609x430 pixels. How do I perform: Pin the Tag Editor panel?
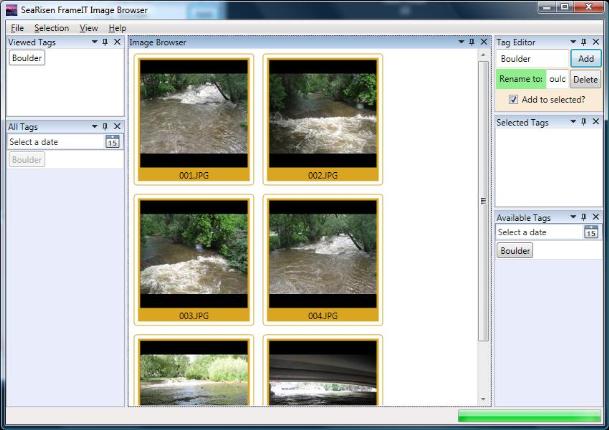pos(583,42)
